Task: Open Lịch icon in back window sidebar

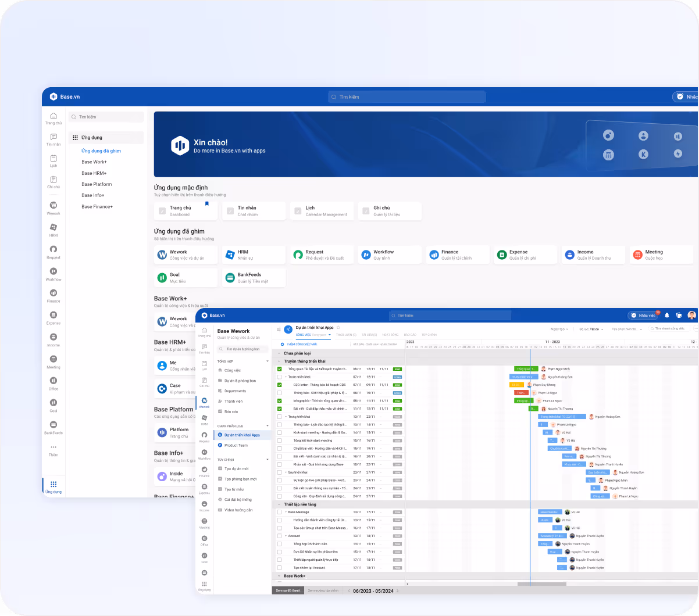Action: (x=54, y=158)
